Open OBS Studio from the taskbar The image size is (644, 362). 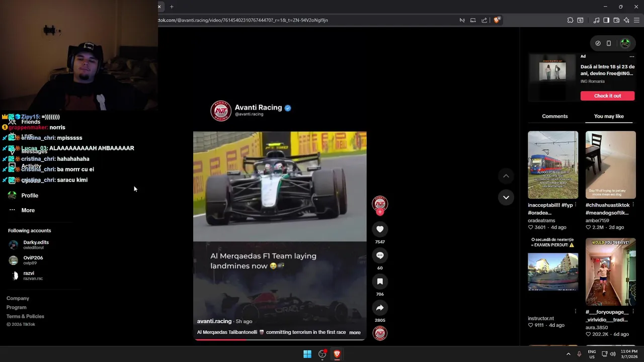tap(323, 354)
